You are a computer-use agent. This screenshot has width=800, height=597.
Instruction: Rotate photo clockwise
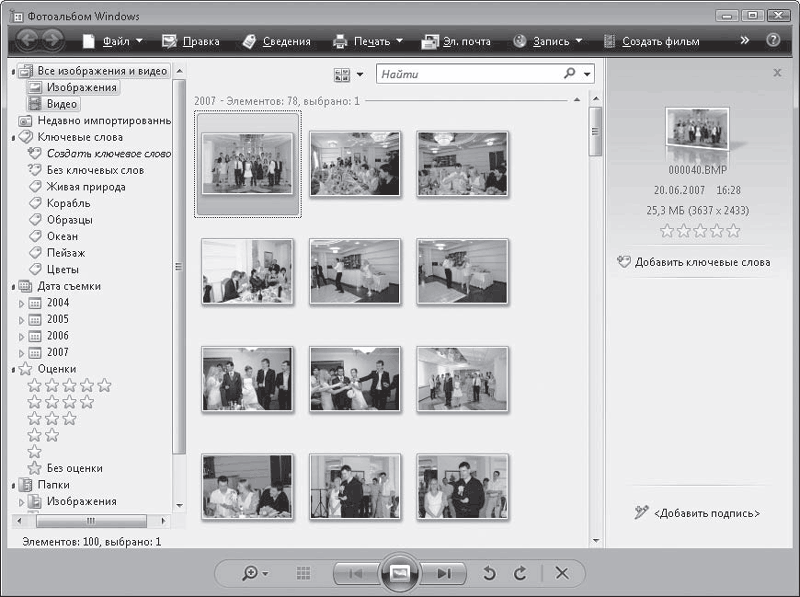[x=519, y=573]
